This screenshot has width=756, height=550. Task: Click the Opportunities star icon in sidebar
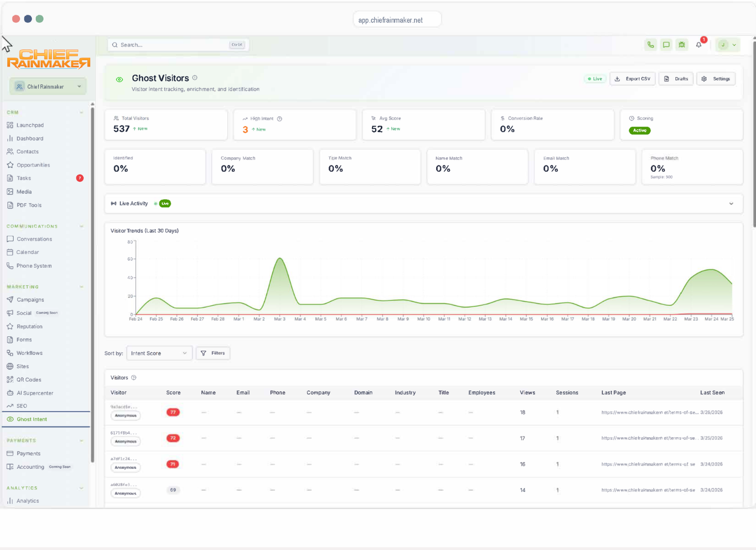pos(10,165)
